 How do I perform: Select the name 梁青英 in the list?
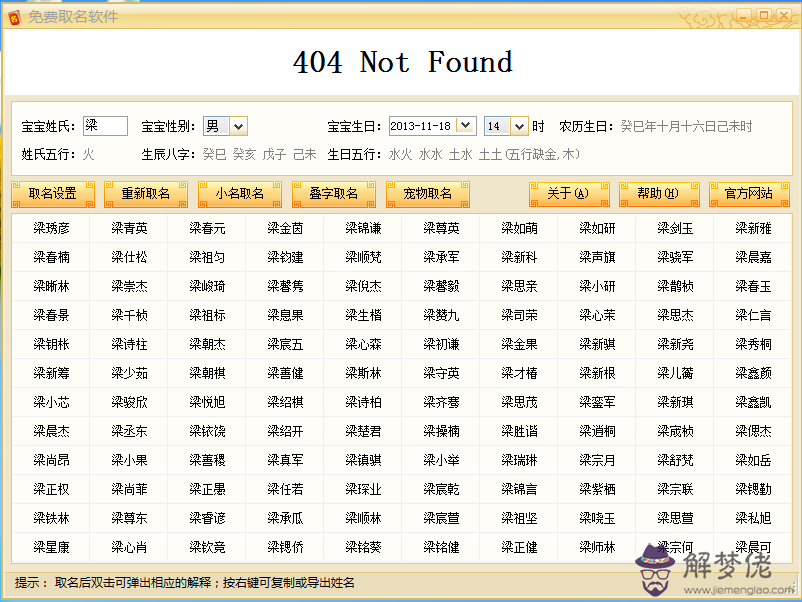[129, 228]
